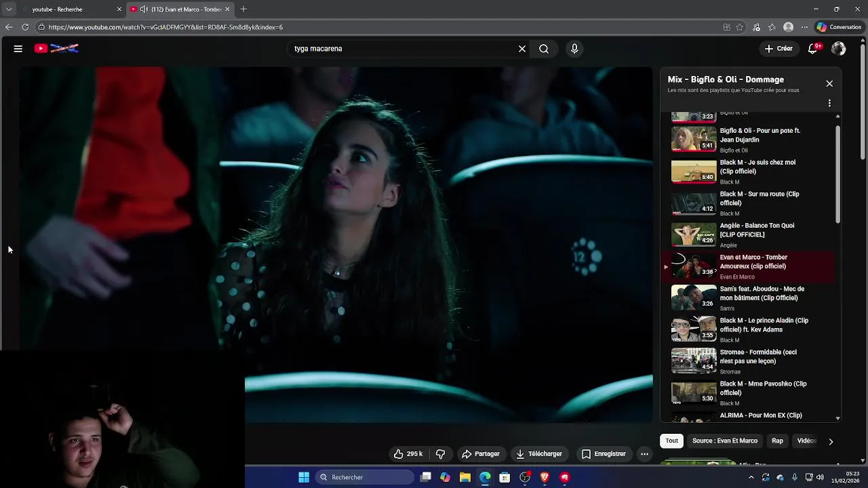Mute tab via speaker icon
Image resolution: width=868 pixels, height=488 pixels.
pos(144,9)
